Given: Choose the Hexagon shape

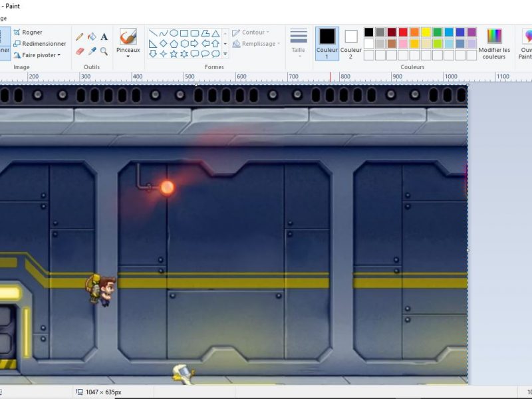Looking at the screenshot, I should (x=184, y=43).
